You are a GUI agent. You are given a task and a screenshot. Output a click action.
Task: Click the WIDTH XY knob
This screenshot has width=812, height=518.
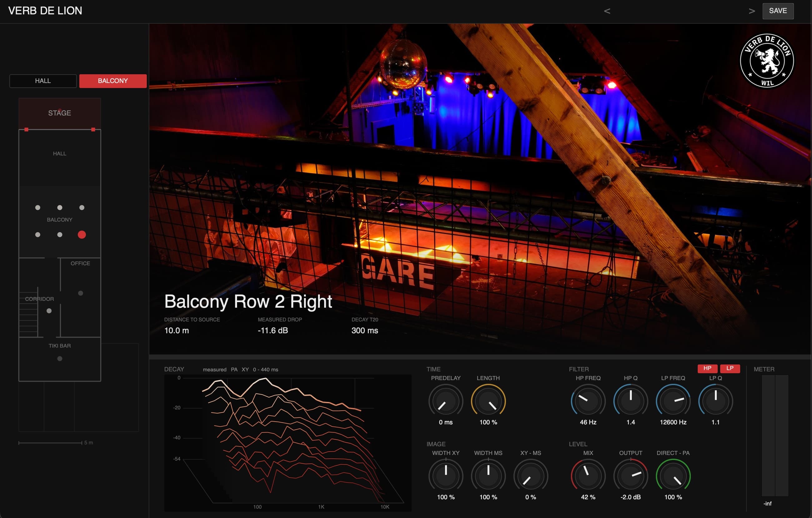446,476
